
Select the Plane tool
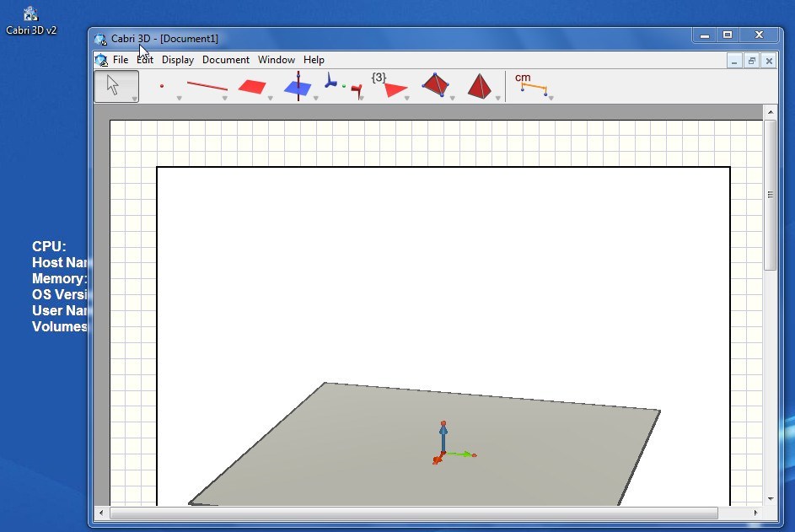pyautogui.click(x=253, y=84)
